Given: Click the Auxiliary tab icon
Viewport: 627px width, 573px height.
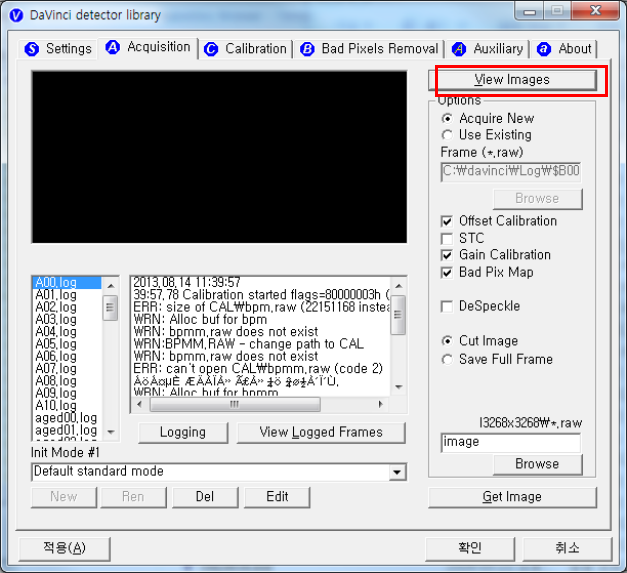Looking at the screenshot, I should click(x=459, y=49).
